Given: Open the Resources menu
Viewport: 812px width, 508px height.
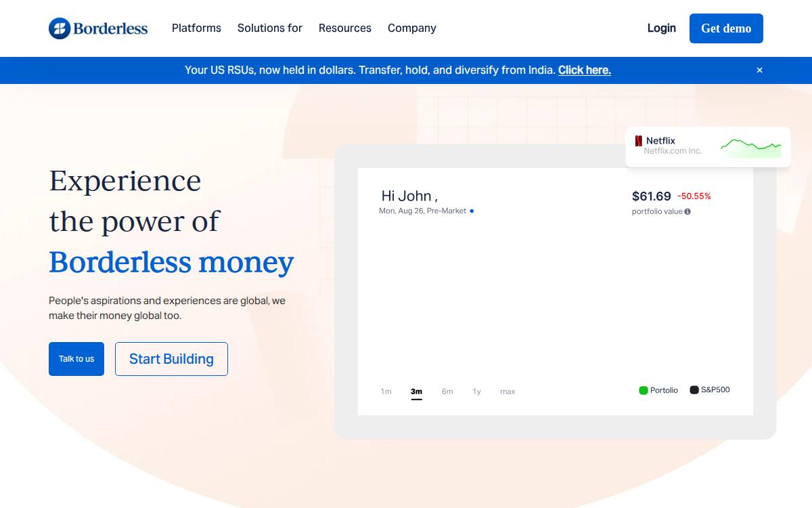Looking at the screenshot, I should [x=345, y=28].
